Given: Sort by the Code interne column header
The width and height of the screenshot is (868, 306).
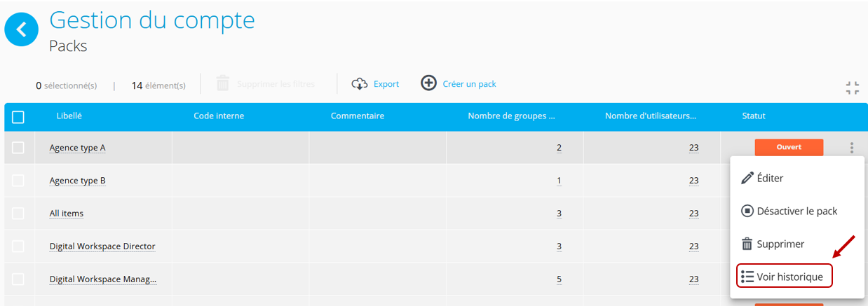Looking at the screenshot, I should point(219,116).
